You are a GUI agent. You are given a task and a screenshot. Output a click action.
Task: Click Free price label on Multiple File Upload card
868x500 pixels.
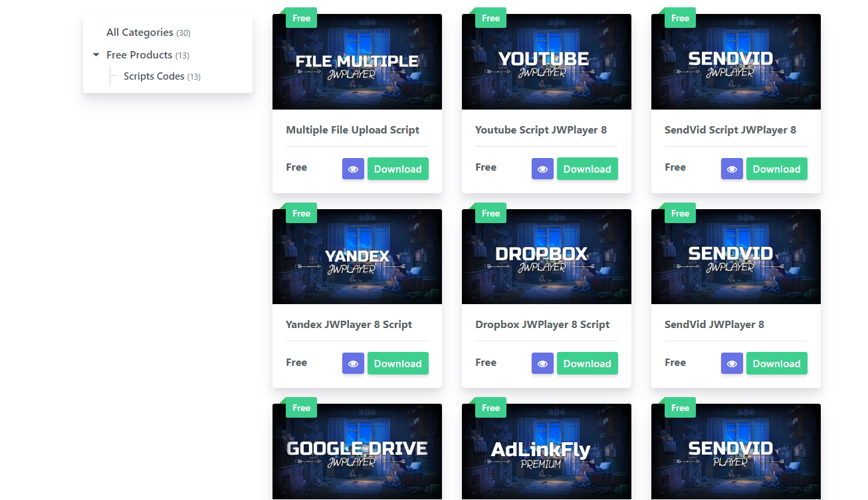pos(296,167)
